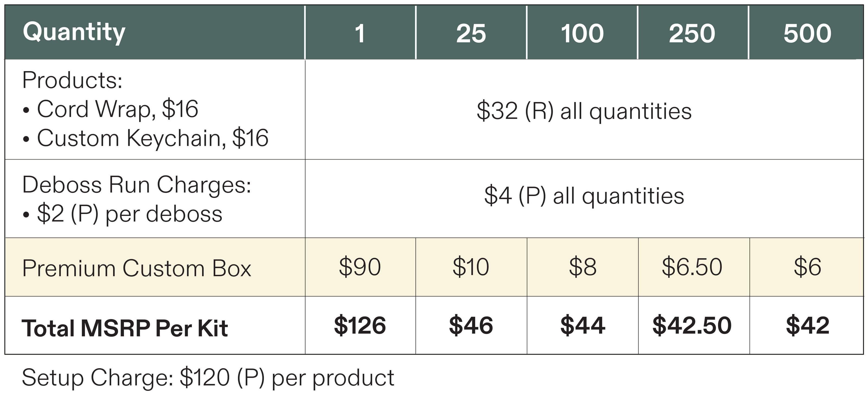Click the Custom Keychain, $16 product line
The image size is (868, 397).
click(x=146, y=138)
